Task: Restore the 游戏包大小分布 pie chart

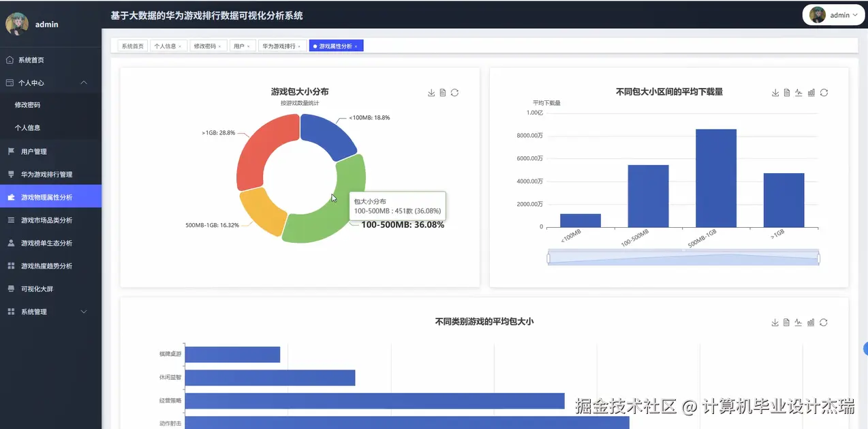Action: [x=454, y=93]
